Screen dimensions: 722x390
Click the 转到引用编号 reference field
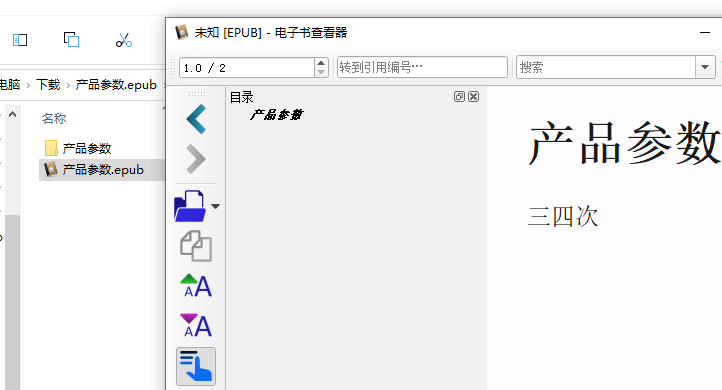[x=422, y=67]
